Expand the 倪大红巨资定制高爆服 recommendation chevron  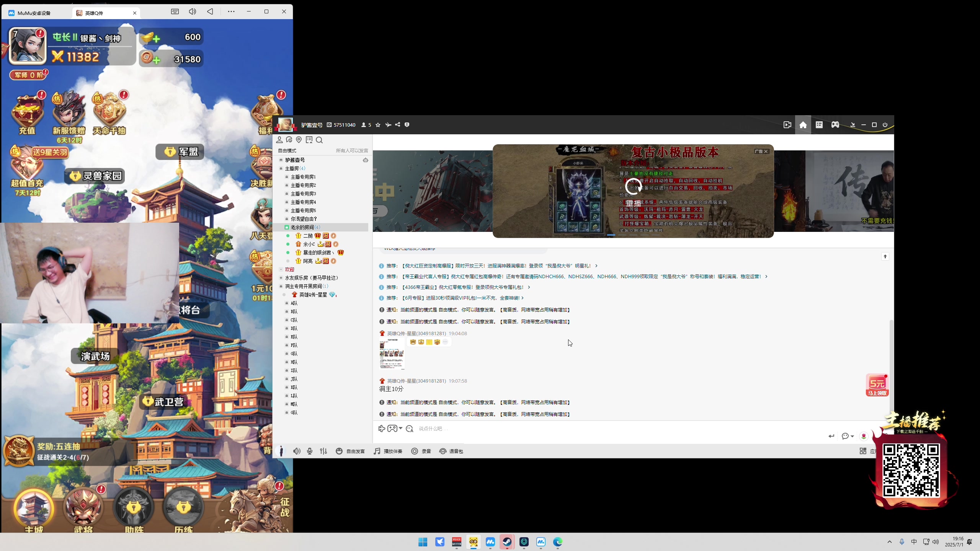(596, 266)
